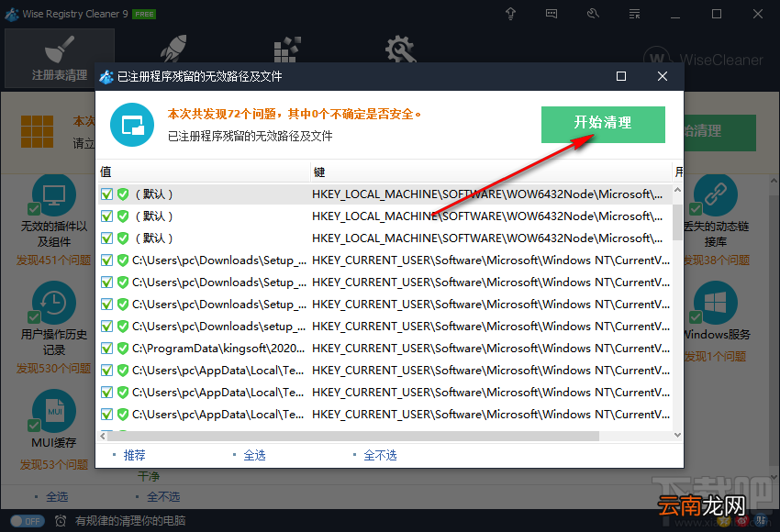Open the gear wrench settings tab
The image size is (780, 532).
tap(400, 49)
